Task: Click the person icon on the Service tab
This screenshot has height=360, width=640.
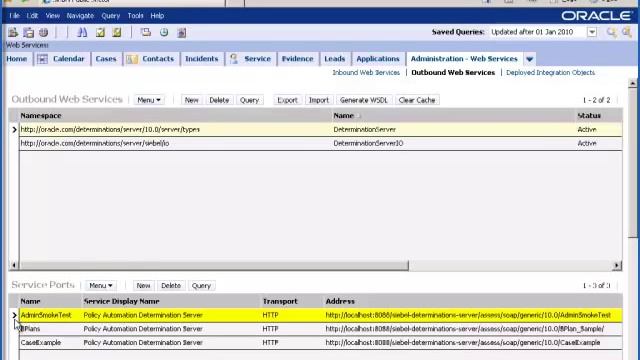Action: 234,59
